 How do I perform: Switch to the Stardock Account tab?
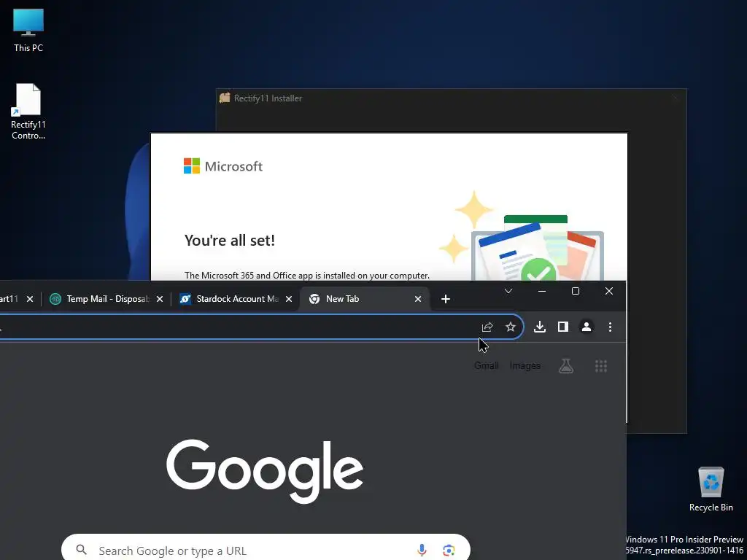click(x=236, y=299)
